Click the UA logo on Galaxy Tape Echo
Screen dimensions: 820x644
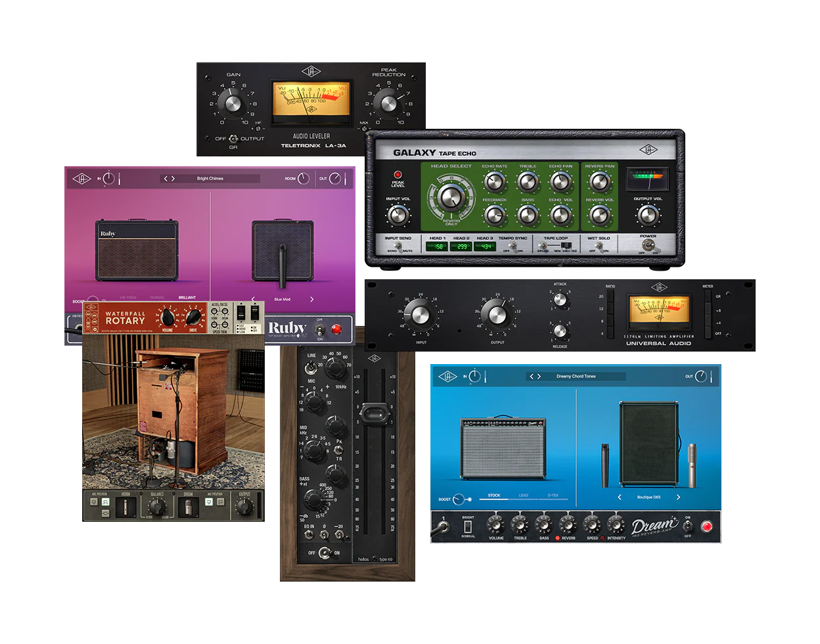[x=649, y=150]
